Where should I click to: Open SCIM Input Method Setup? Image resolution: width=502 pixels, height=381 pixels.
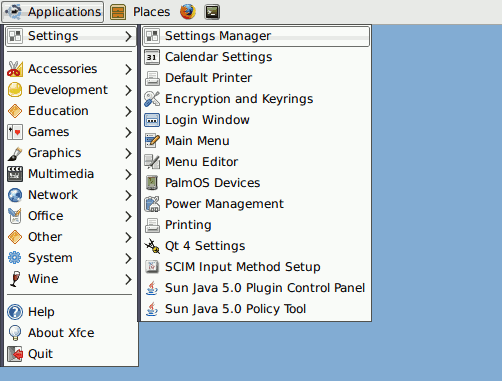tap(256, 267)
